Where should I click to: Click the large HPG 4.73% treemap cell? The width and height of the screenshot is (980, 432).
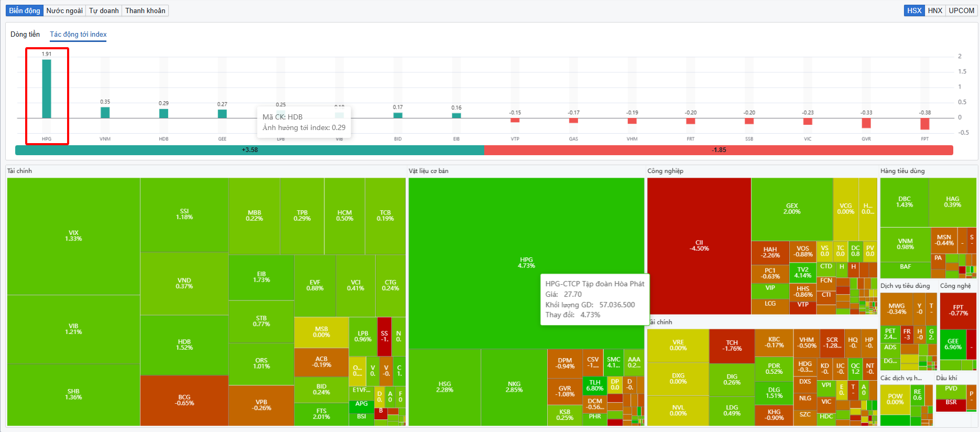[526, 263]
